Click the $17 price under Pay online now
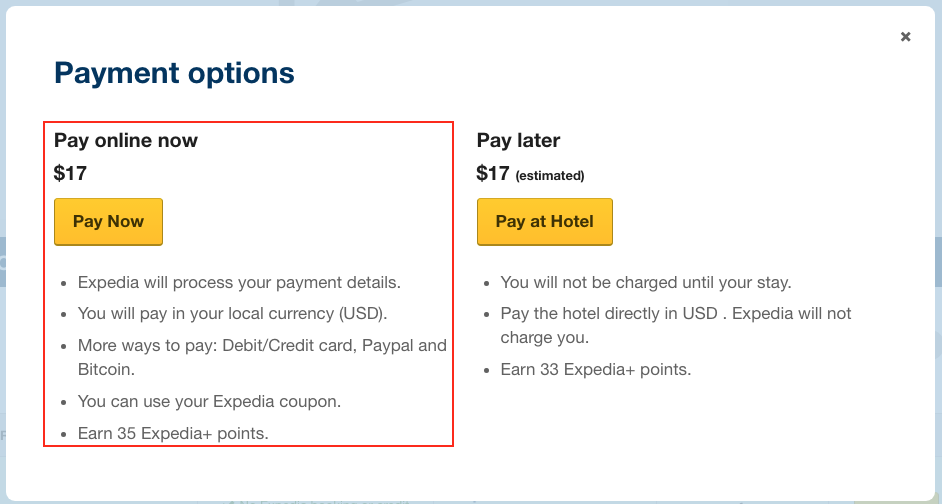Screen dimensions: 942x504 pyautogui.click(x=71, y=174)
